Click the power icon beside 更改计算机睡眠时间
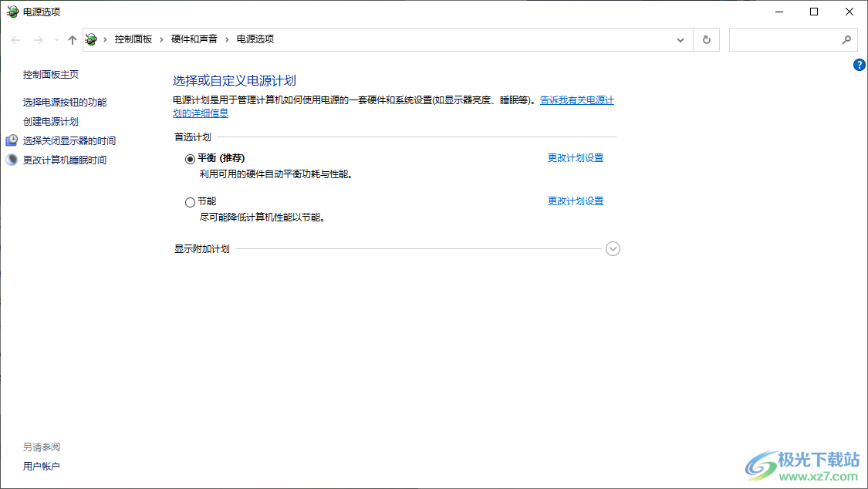868x489 pixels. 11,160
